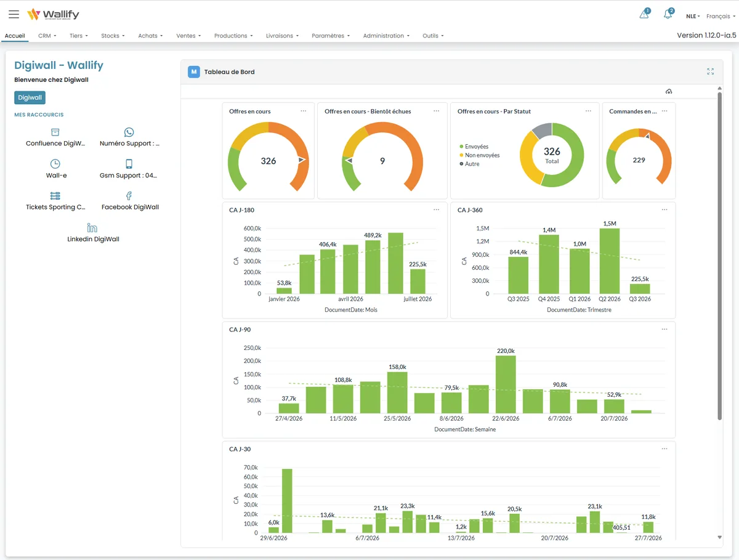Open options for Offres en cours - Bientôt échues

pos(436,111)
